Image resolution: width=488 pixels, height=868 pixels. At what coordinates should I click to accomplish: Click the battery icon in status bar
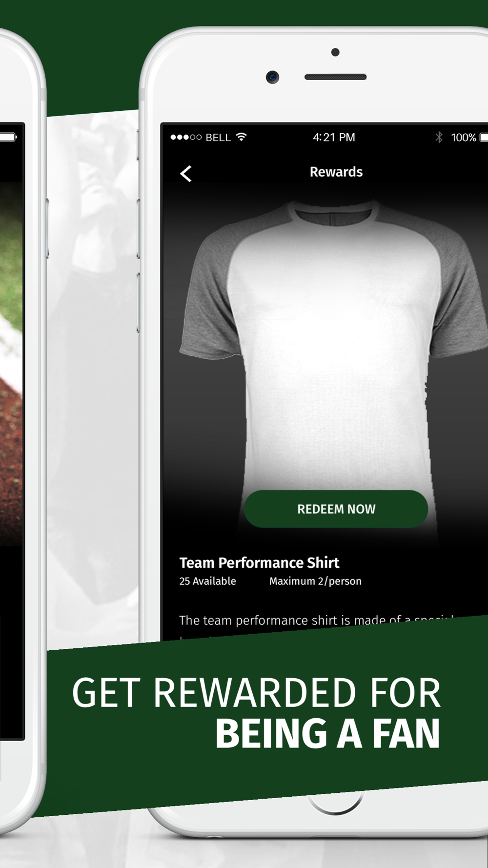[x=484, y=137]
